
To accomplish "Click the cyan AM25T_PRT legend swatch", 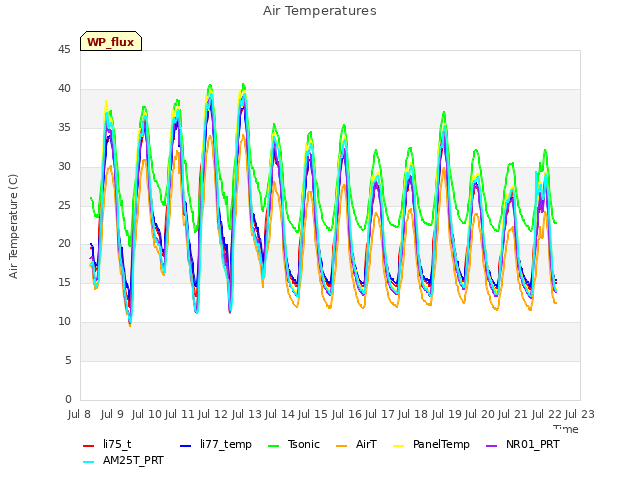I will (x=89, y=462).
